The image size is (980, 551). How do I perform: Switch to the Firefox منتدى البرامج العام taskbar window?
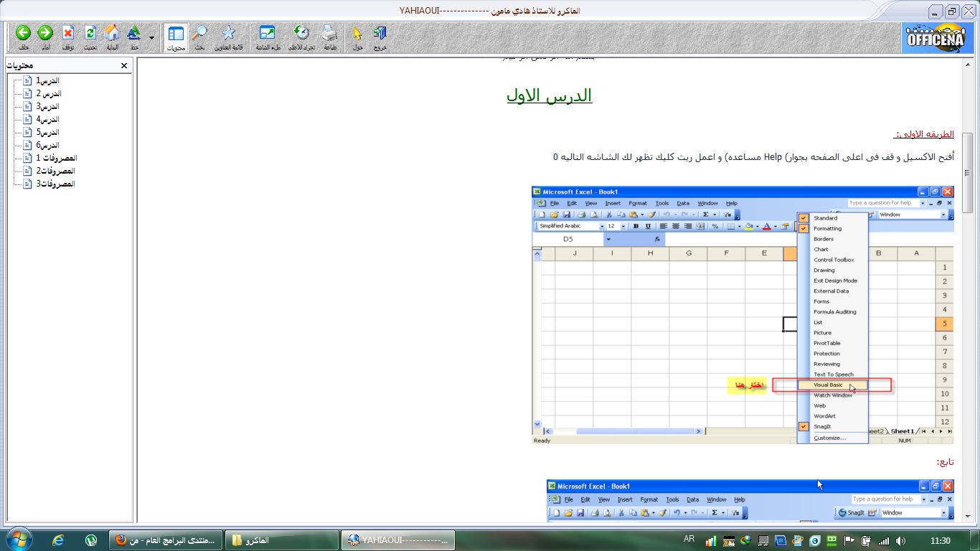pos(166,540)
